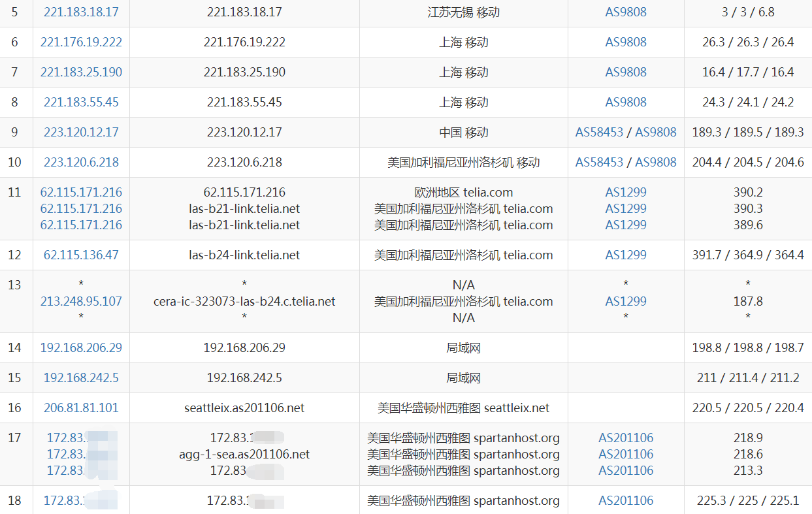Select the latency value 218.9

(x=748, y=438)
